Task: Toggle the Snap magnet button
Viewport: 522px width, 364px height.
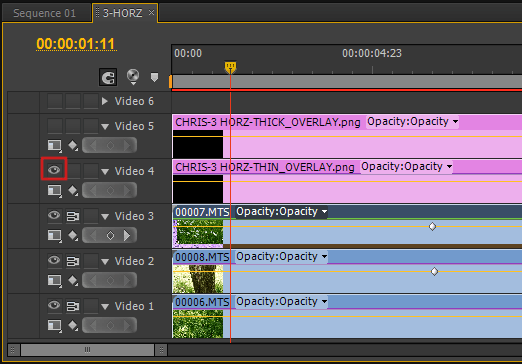Action: (x=108, y=77)
